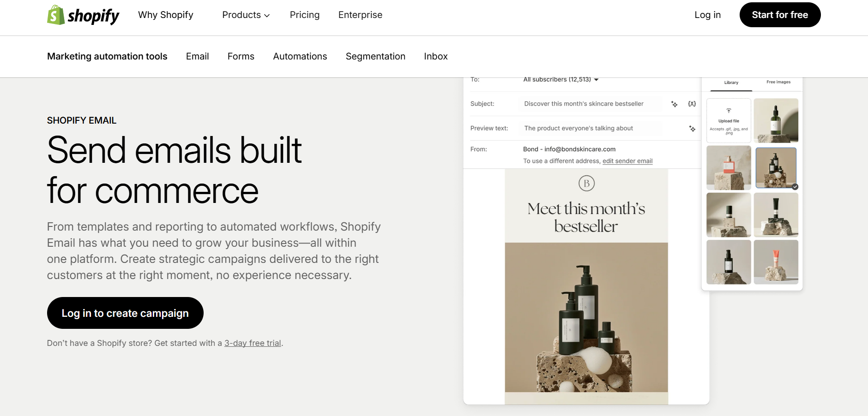Click the checkmark badge on the selected image

click(795, 186)
